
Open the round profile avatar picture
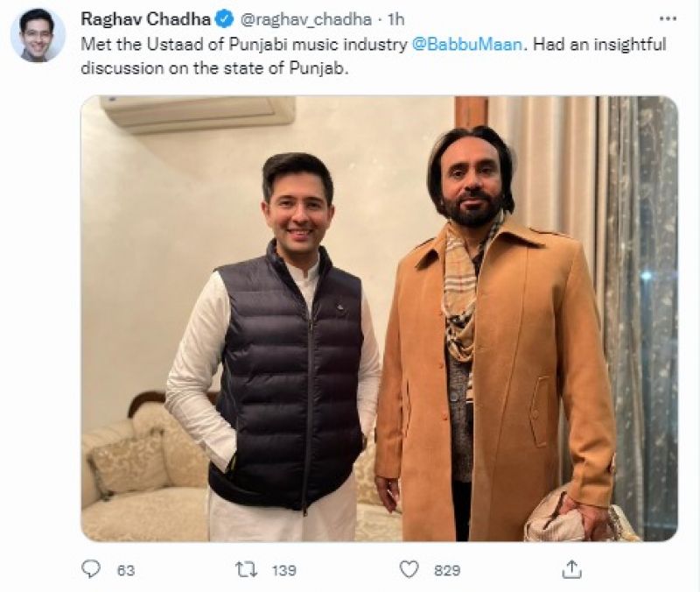coord(38,35)
